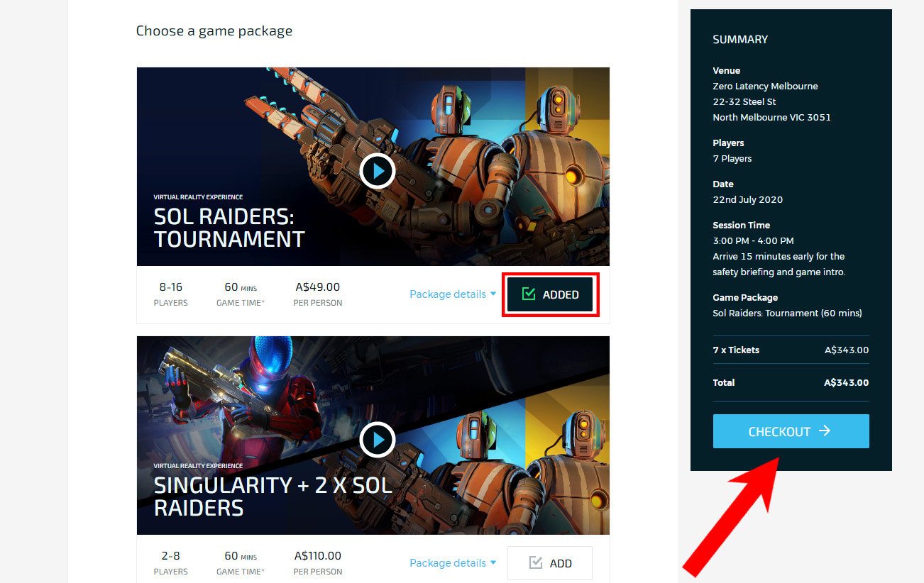Screen dimensions: 924x583
Task: Click the "A$49.00" per person price
Action: tap(318, 287)
